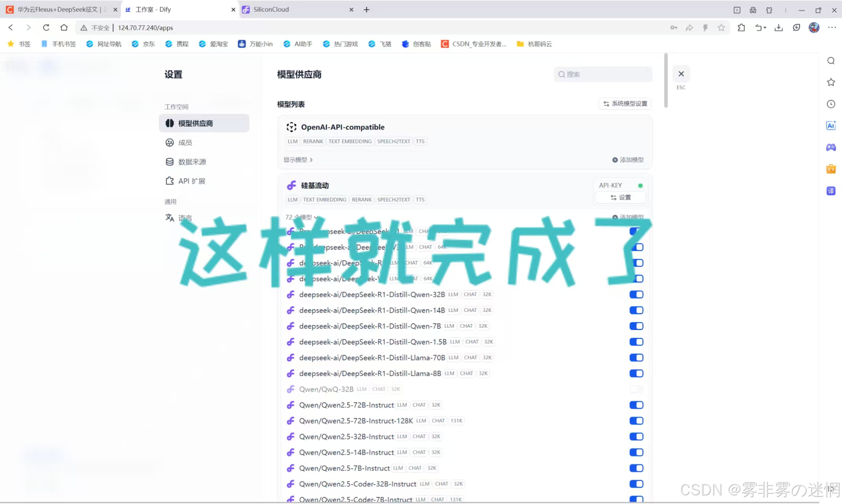Bookmark this page with star icon
Viewport: 842px width, 504px height.
pos(721,28)
